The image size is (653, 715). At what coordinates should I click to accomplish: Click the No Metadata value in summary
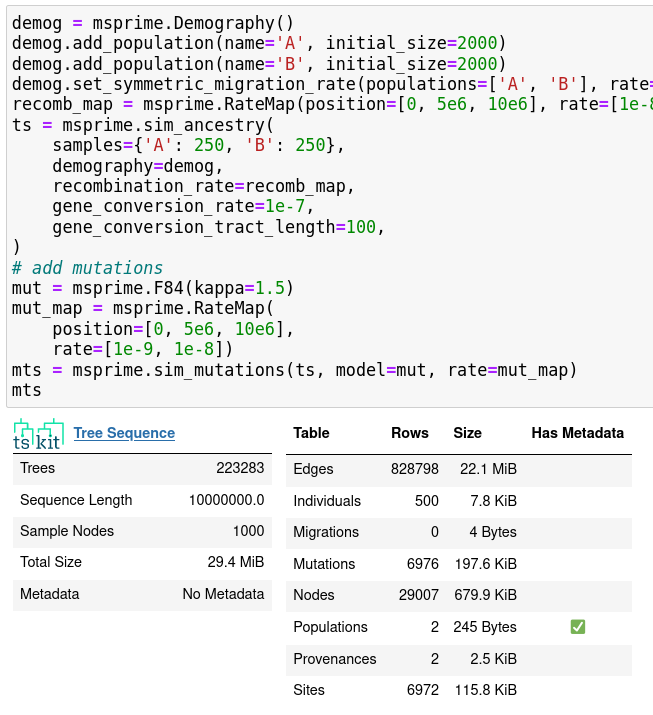[223, 594]
